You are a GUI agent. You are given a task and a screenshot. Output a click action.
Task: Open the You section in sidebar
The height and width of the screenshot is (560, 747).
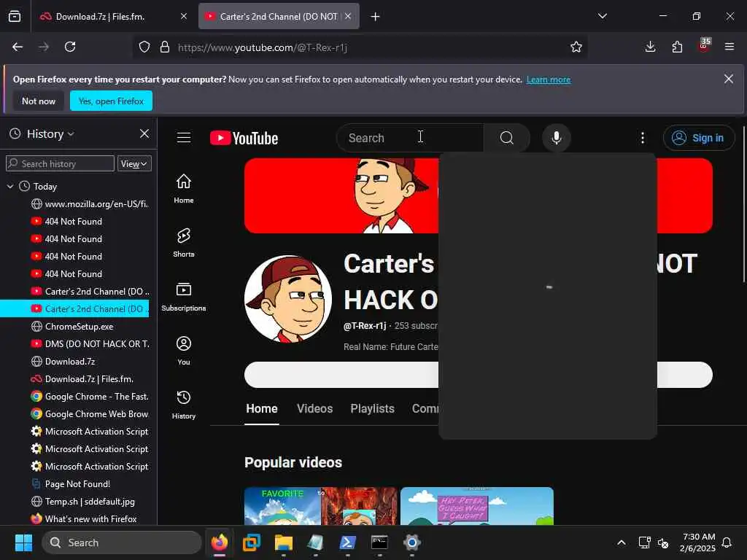(x=183, y=351)
